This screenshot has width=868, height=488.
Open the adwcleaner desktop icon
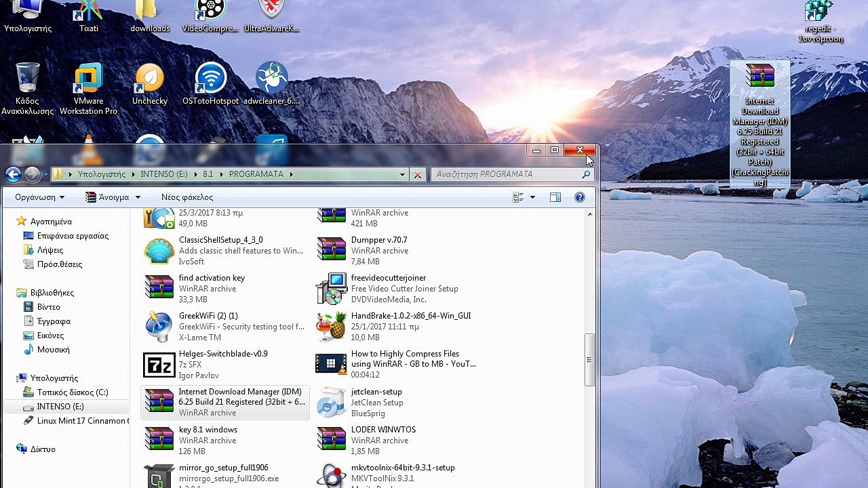[x=271, y=84]
